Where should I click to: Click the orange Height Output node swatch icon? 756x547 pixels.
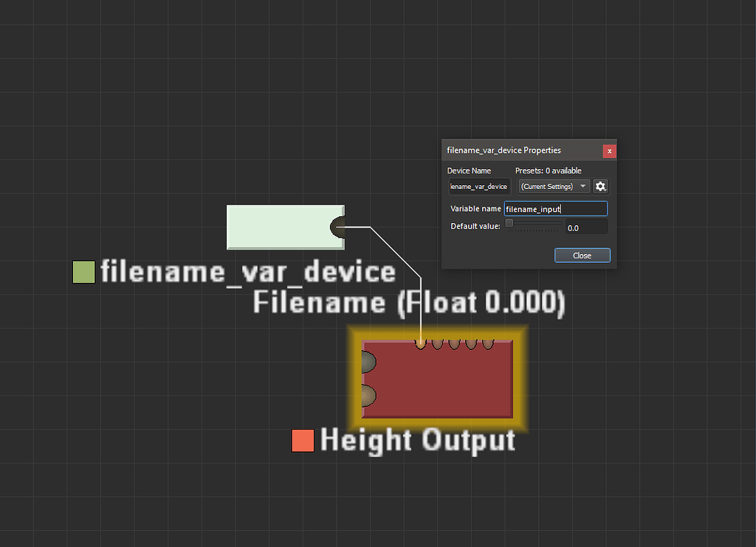click(x=303, y=441)
